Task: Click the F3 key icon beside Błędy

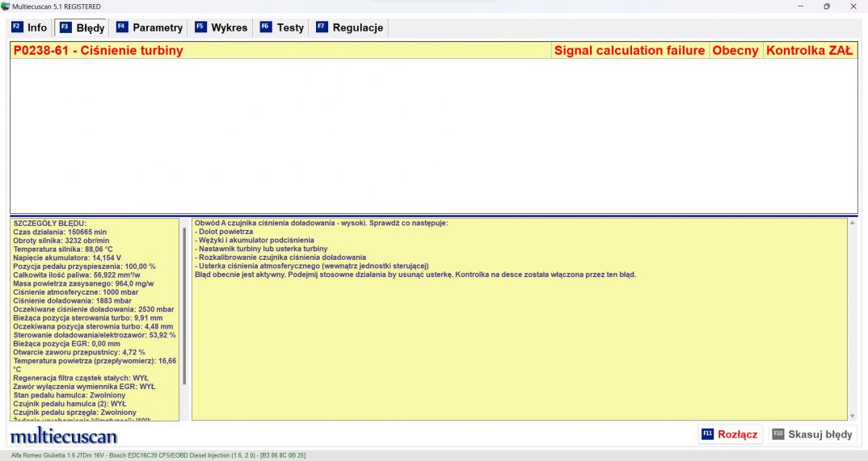Action: (65, 27)
